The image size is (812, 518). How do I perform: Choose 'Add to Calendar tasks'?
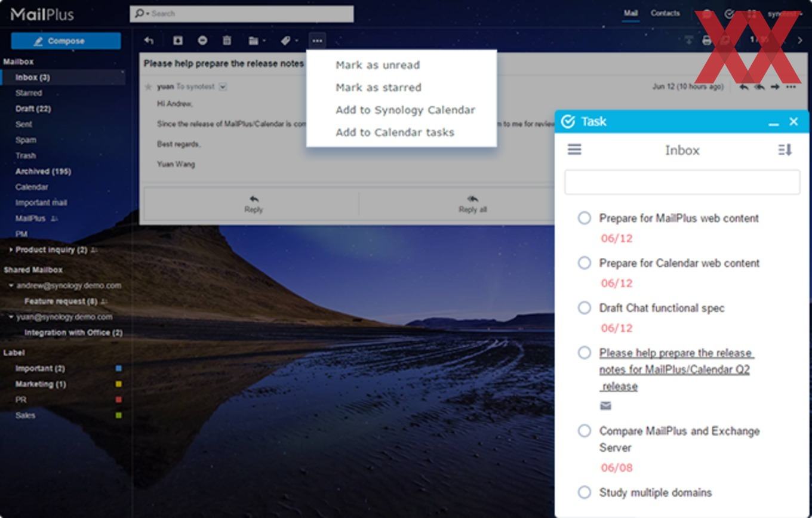tap(395, 132)
